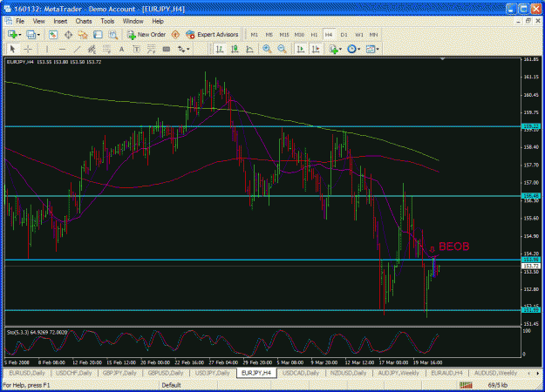Set timeframe to W1

(359, 35)
